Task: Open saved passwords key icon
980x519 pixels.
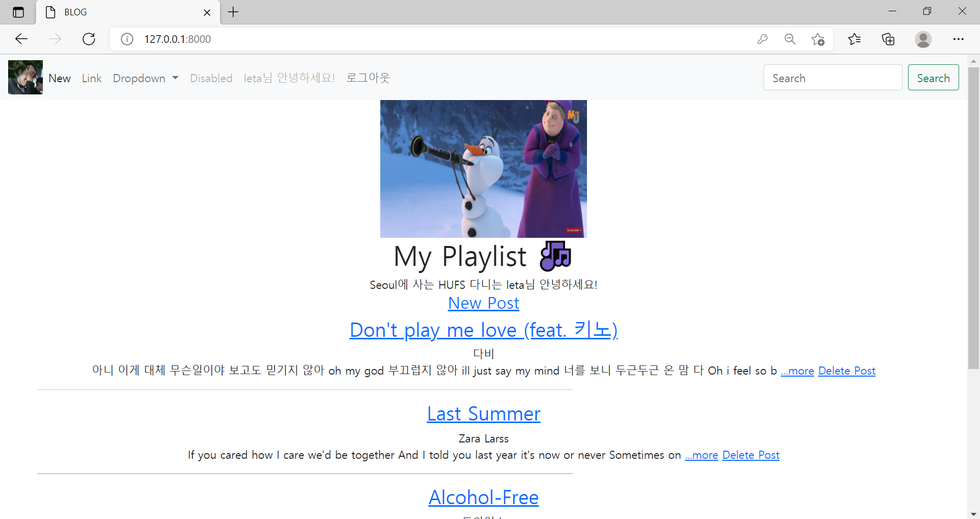Action: pyautogui.click(x=763, y=39)
